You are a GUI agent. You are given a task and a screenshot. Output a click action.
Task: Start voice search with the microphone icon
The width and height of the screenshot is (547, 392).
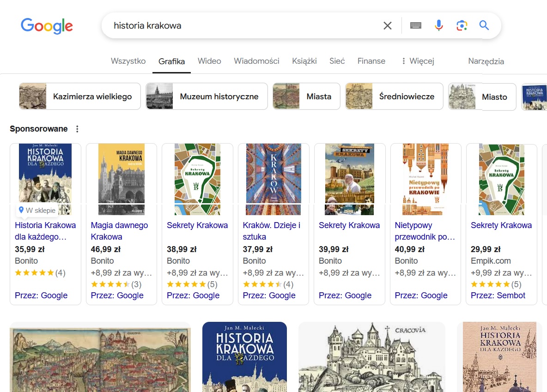(x=438, y=25)
